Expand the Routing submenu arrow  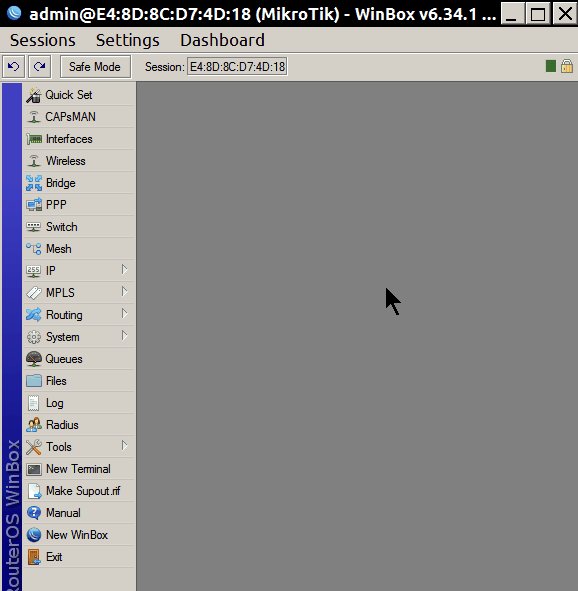coord(124,314)
